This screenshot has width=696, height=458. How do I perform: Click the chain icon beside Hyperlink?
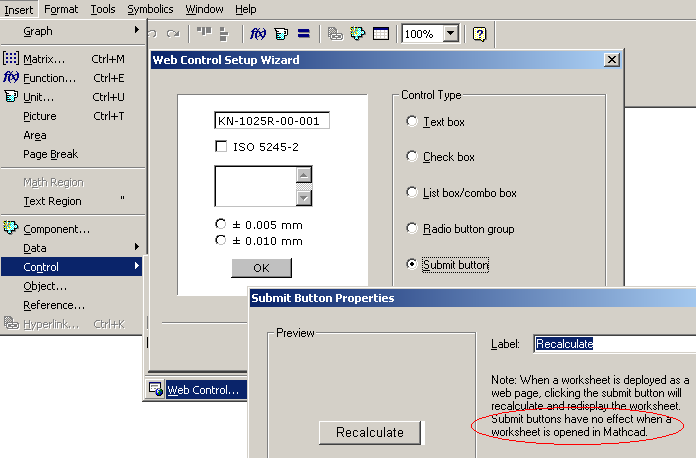click(11, 323)
